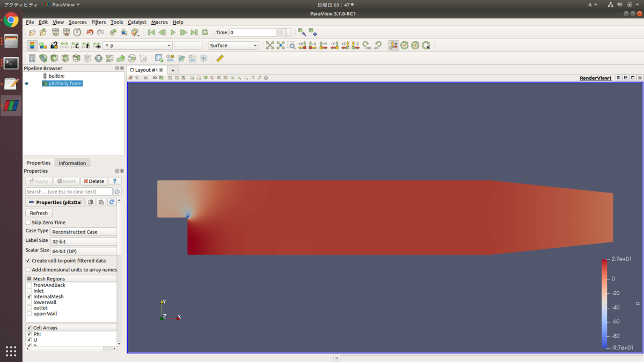Screen dimensions: 644x362
Task: Uncheck Create cell-to-point filtered data
Action: [28, 261]
